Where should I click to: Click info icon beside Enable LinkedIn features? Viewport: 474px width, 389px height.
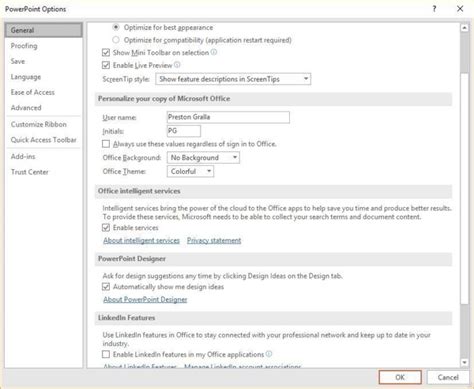269,354
